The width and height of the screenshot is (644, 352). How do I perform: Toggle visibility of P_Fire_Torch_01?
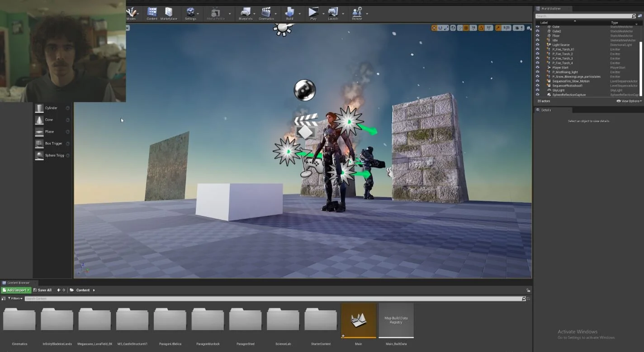(538, 49)
